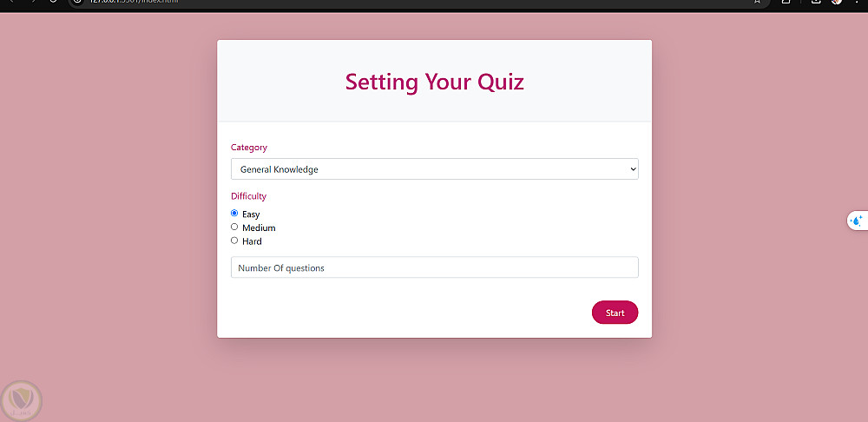Image resolution: width=868 pixels, height=422 pixels.
Task: Open the browser profile avatar
Action: click(x=837, y=2)
